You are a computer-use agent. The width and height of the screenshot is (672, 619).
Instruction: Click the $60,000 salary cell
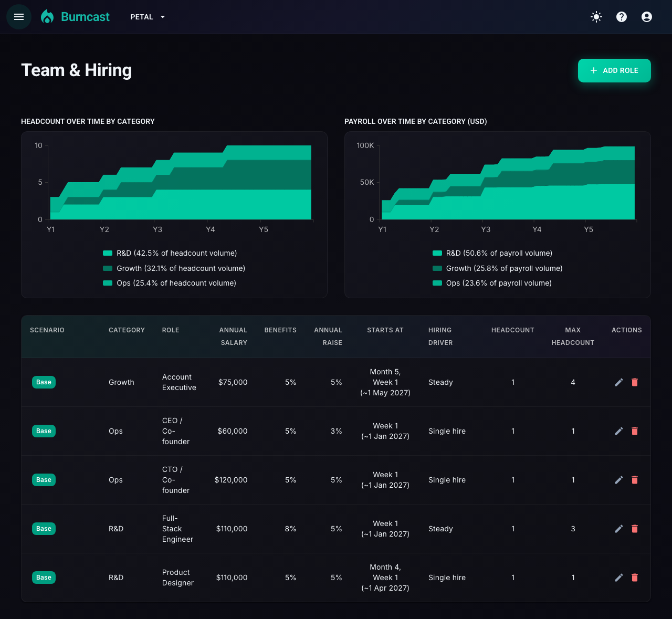pyautogui.click(x=233, y=431)
